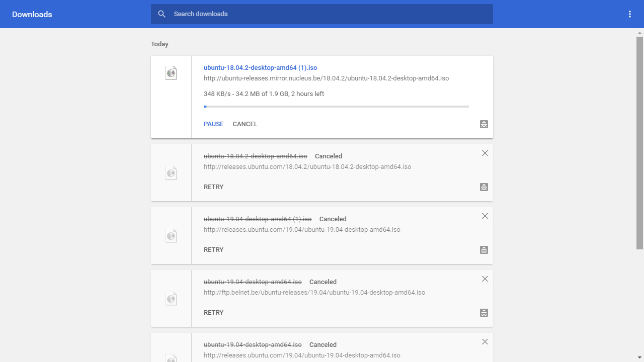Open the three-dot more actions menu
The image size is (644, 362).
(x=629, y=14)
